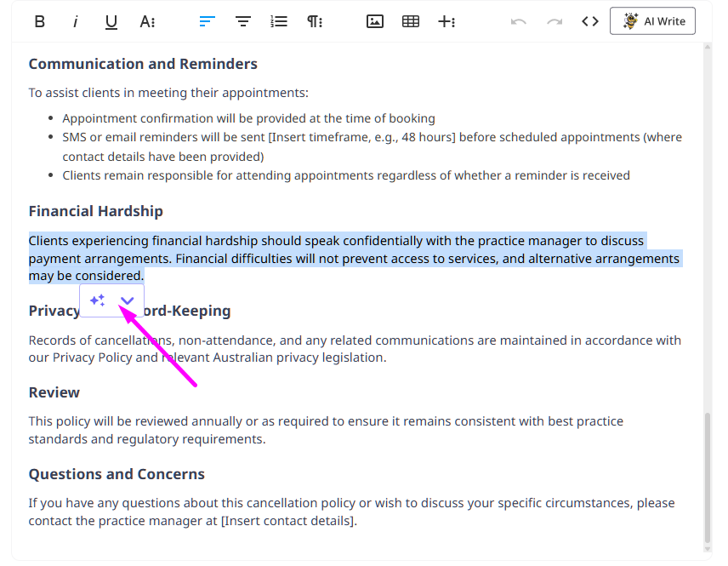
Task: Center align the text
Action: (243, 21)
